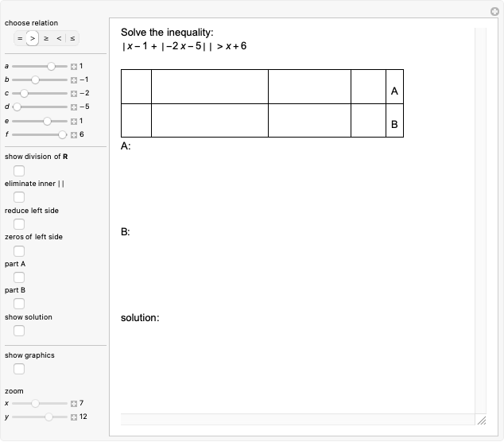
Task: Click the top-right circular plus icon
Action: (x=494, y=10)
